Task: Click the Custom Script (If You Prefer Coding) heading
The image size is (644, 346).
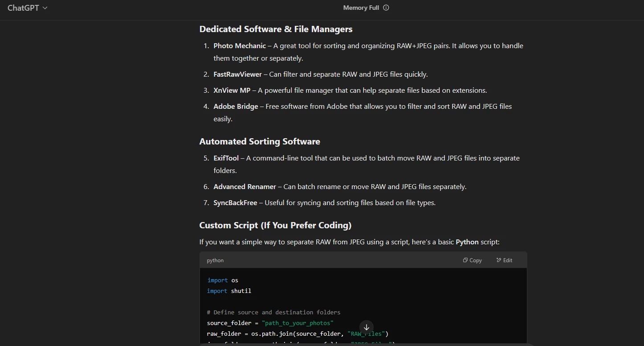Action: [x=275, y=226]
